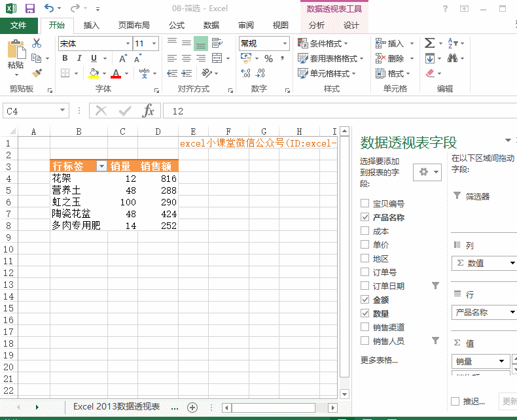Click the 格式 cells button
The width and height of the screenshot is (517, 420).
393,73
